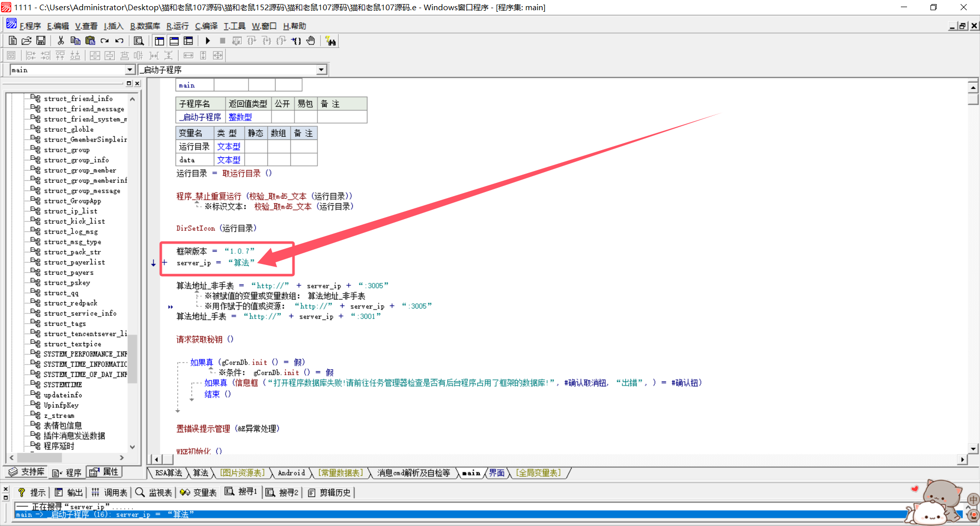Click the Open file folder icon
Image resolution: width=980 pixels, height=526 pixels.
[27, 41]
